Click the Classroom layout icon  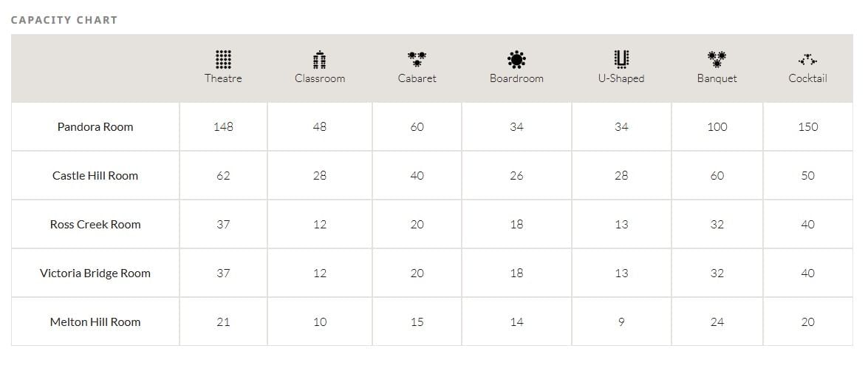319,59
